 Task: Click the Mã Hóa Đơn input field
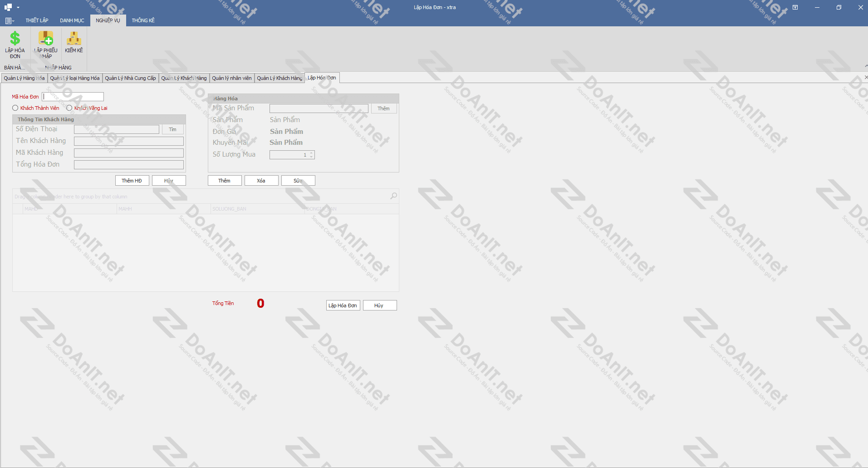pyautogui.click(x=73, y=97)
